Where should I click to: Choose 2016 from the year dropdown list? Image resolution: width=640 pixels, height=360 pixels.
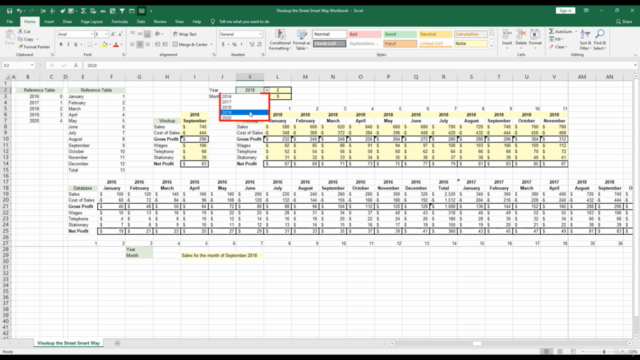pyautogui.click(x=244, y=97)
